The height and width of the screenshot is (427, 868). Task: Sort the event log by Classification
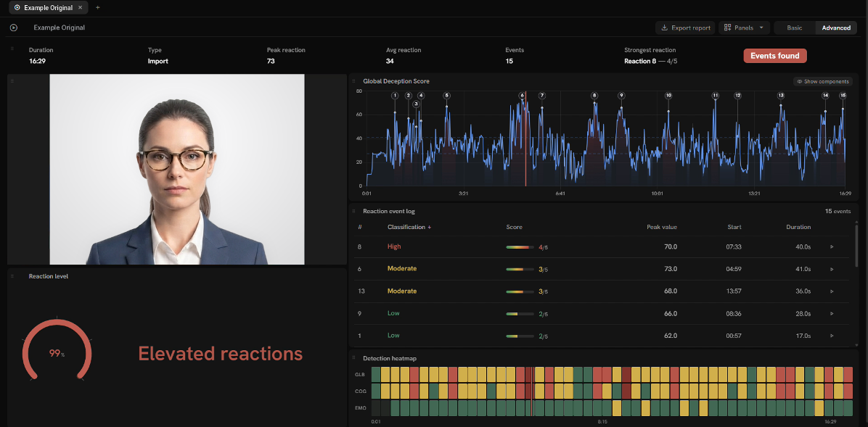409,227
